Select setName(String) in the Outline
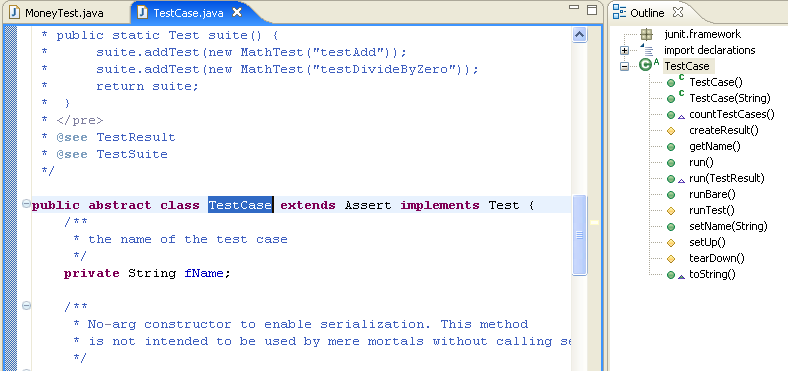788x371 pixels. [728, 226]
